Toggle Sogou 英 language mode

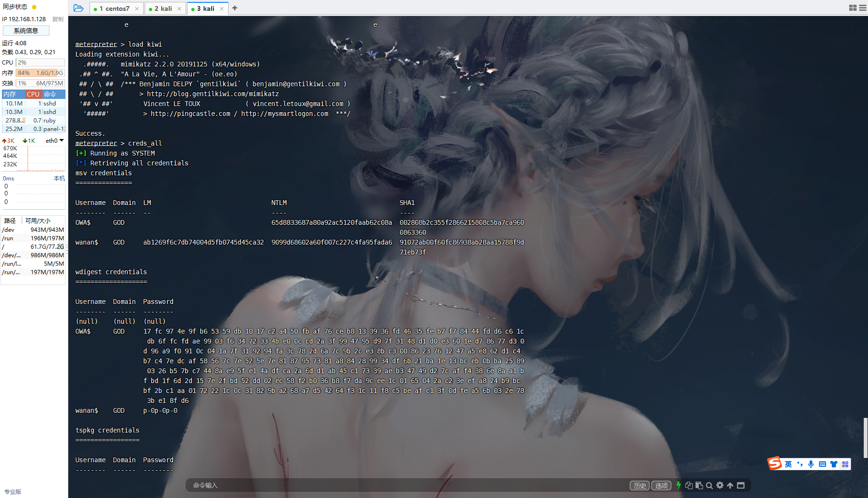(788, 464)
